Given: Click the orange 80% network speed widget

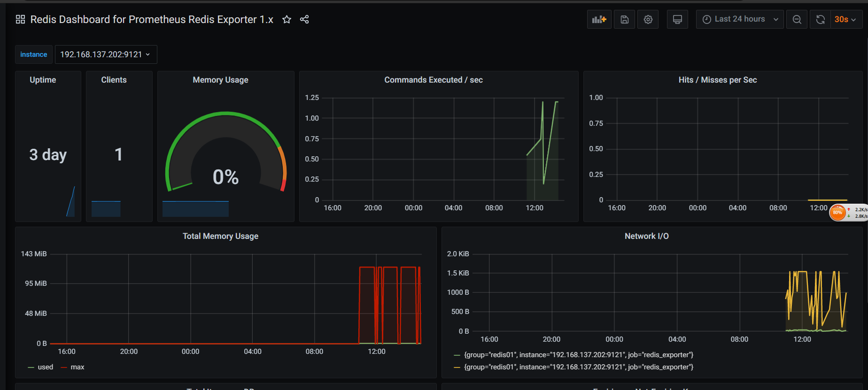Looking at the screenshot, I should (837, 213).
